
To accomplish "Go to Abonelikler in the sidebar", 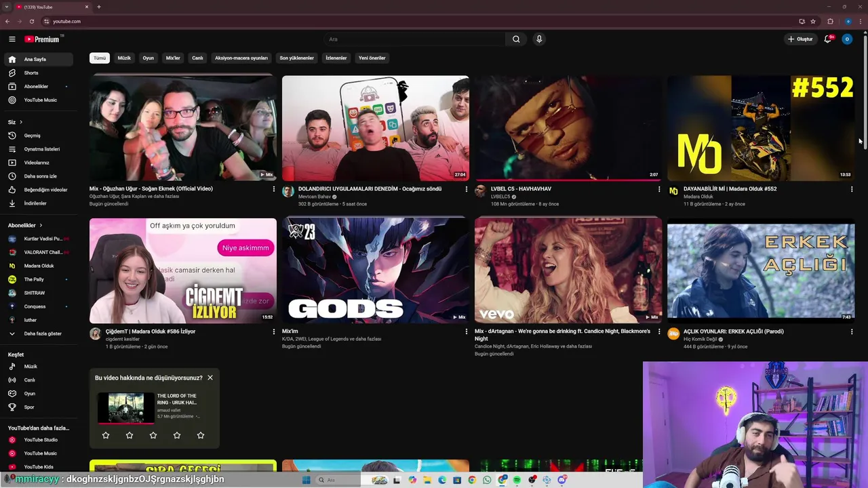I will tap(38, 86).
